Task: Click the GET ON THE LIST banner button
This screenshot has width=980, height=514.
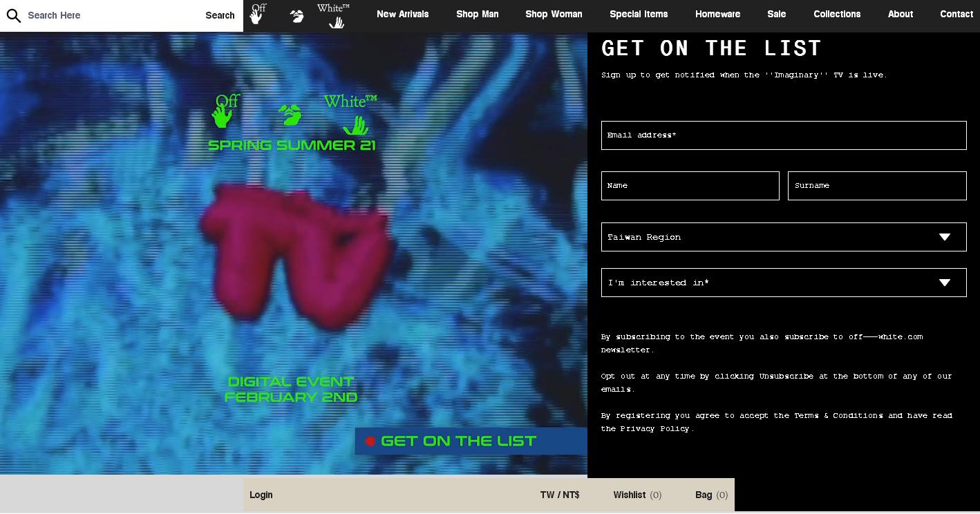Action: [x=471, y=441]
